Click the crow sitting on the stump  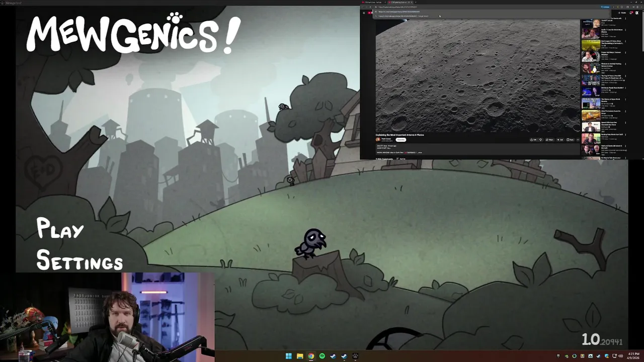click(312, 243)
